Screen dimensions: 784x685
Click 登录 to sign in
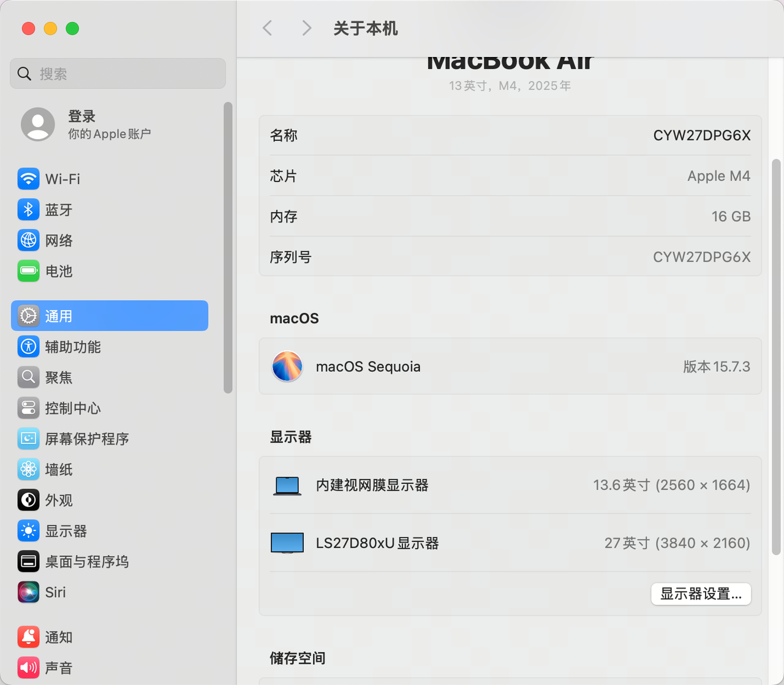pos(81,116)
